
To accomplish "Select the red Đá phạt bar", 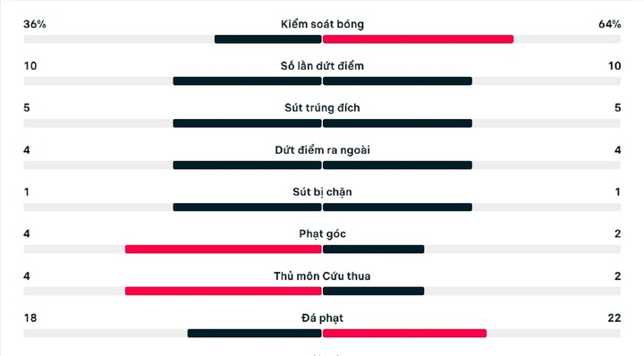I will (405, 334).
